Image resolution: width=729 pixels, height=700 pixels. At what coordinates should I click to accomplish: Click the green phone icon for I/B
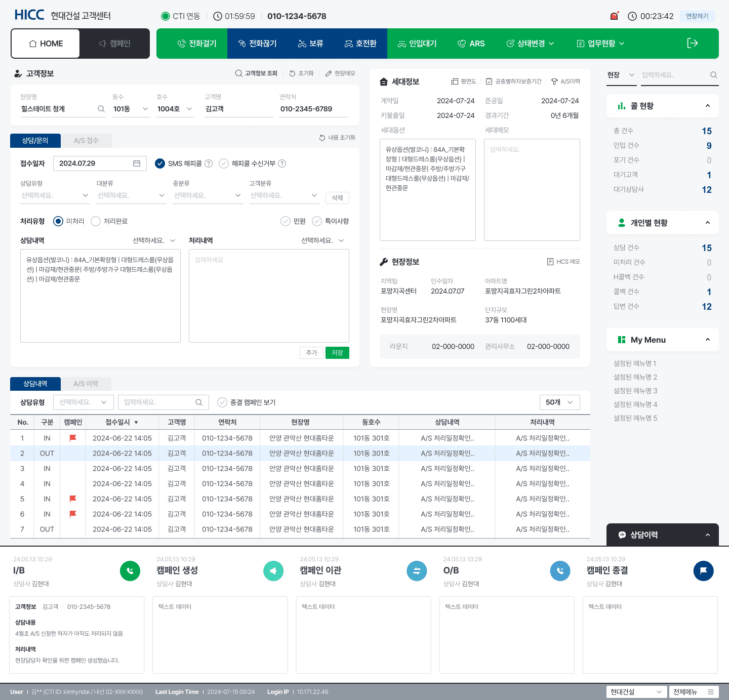(x=130, y=571)
